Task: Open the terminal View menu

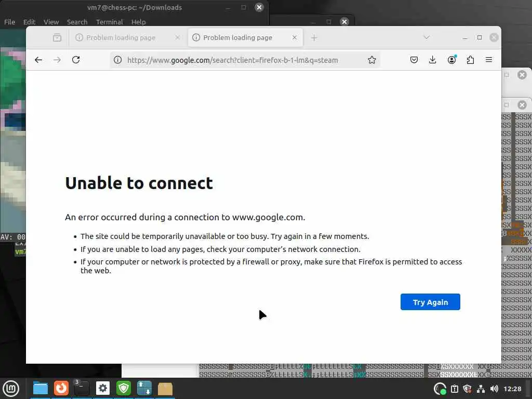Action: tap(51, 22)
